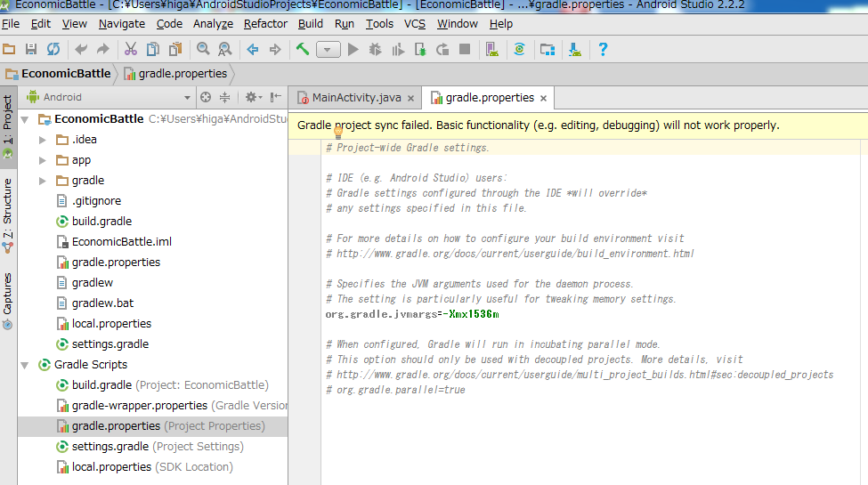Screen dimensions: 868x485
Task: Close the gradle.properties tab
Action: pyautogui.click(x=544, y=98)
